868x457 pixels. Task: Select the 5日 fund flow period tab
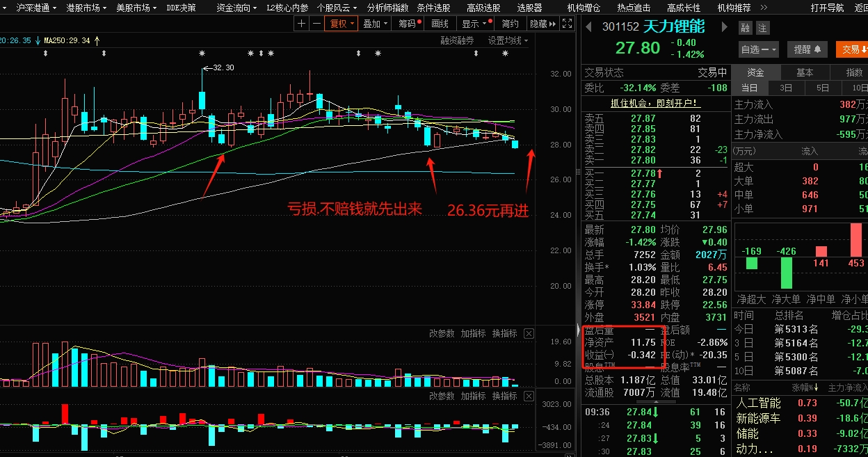tap(823, 88)
